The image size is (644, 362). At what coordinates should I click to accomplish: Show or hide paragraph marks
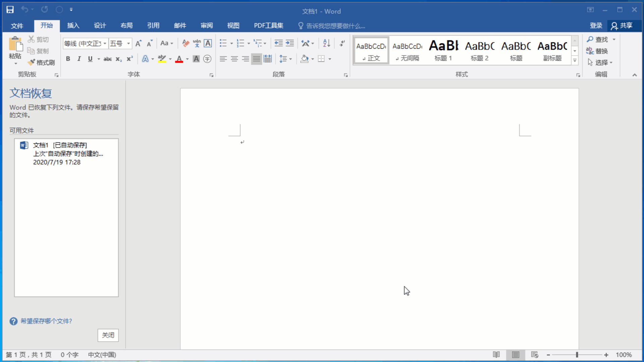(342, 43)
